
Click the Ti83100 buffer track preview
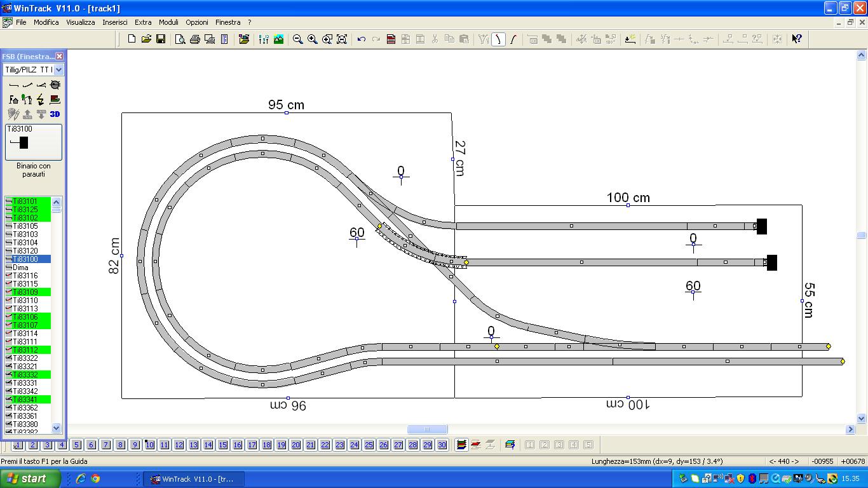click(34, 142)
